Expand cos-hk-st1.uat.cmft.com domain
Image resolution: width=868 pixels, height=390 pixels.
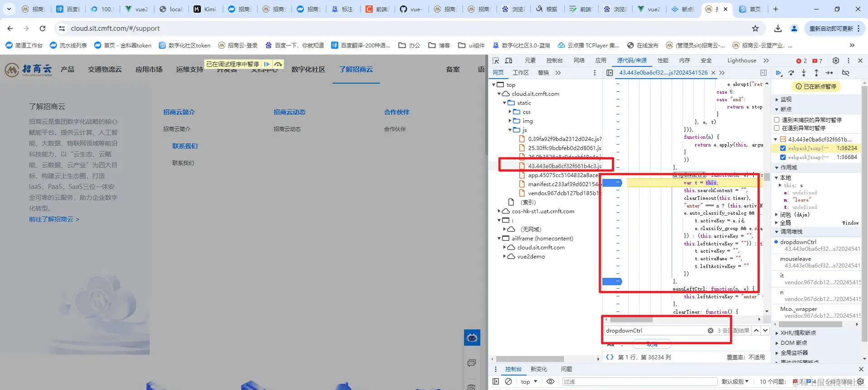point(499,211)
